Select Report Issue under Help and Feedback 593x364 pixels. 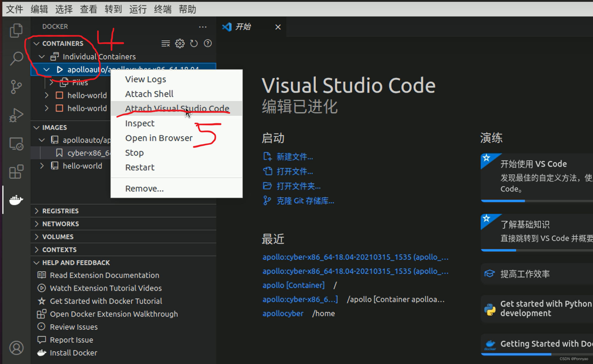click(71, 340)
